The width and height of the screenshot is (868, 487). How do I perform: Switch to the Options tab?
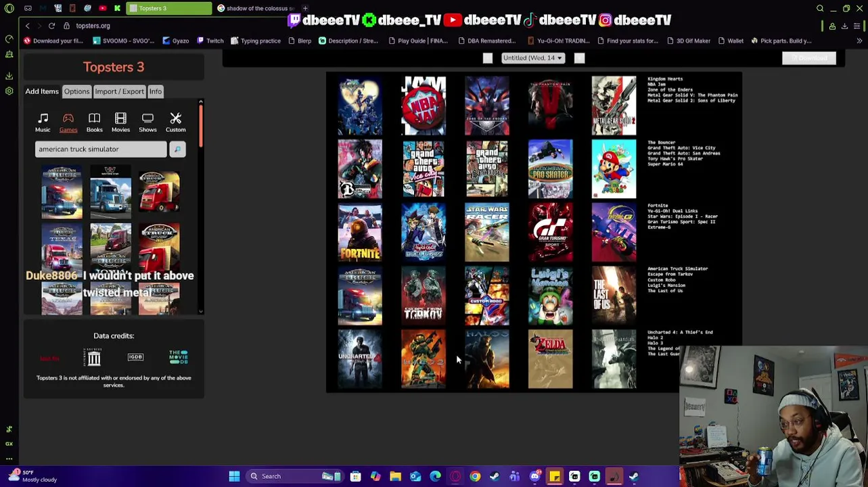pyautogui.click(x=76, y=91)
